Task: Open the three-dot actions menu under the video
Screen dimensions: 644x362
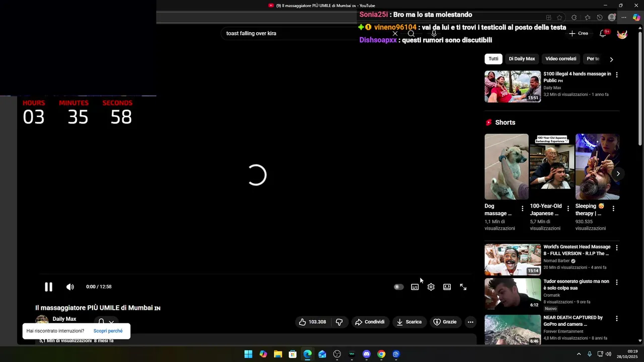Action: tap(470, 322)
